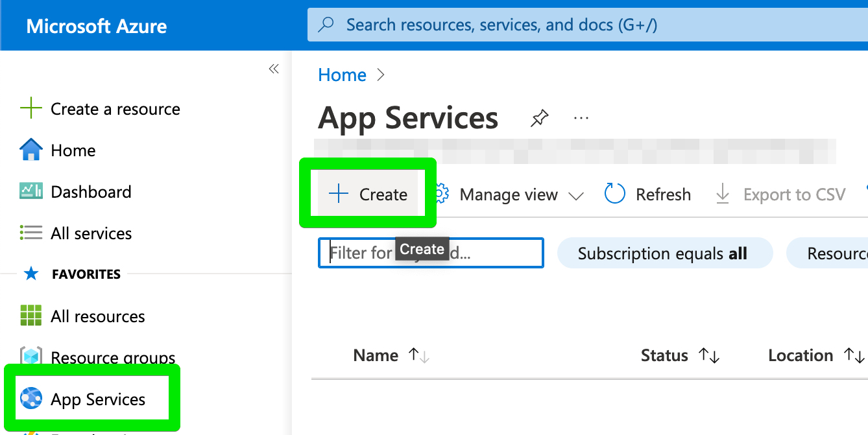Click the Status column sort arrows
Image resolution: width=868 pixels, height=435 pixels.
[x=709, y=355]
